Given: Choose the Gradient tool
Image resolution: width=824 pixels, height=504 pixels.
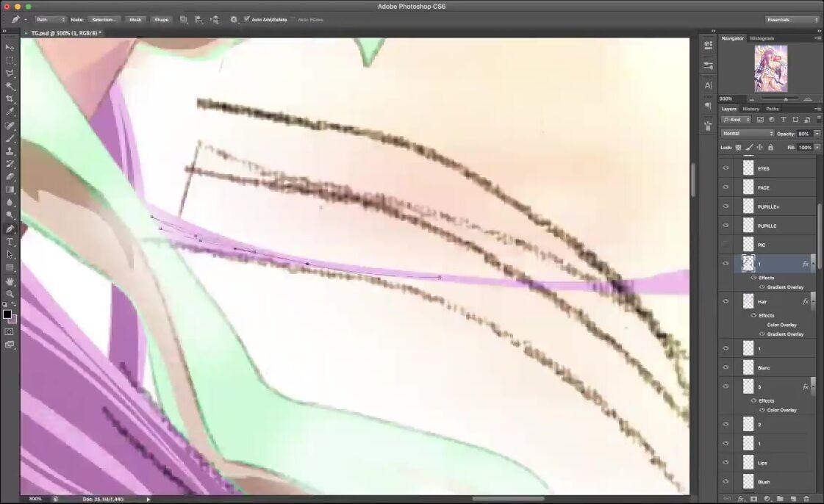Looking at the screenshot, I should coord(10,190).
